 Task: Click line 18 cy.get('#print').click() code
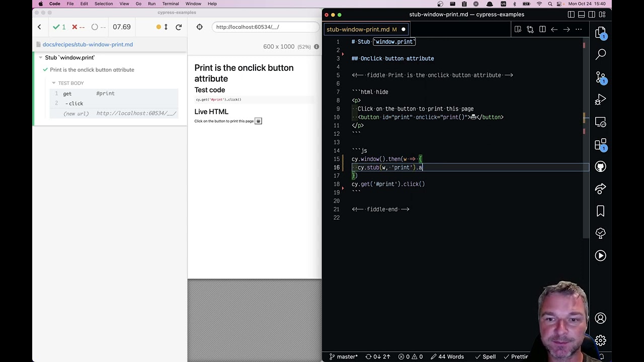pyautogui.click(x=388, y=184)
